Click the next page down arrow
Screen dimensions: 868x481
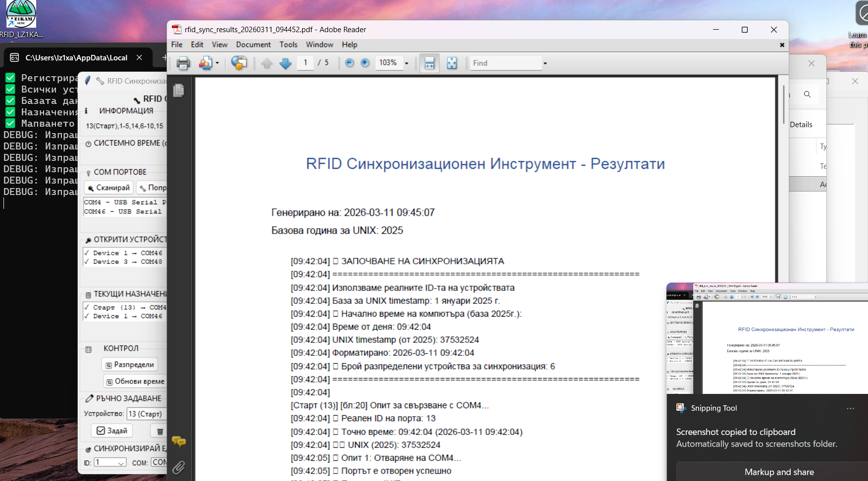click(x=286, y=63)
